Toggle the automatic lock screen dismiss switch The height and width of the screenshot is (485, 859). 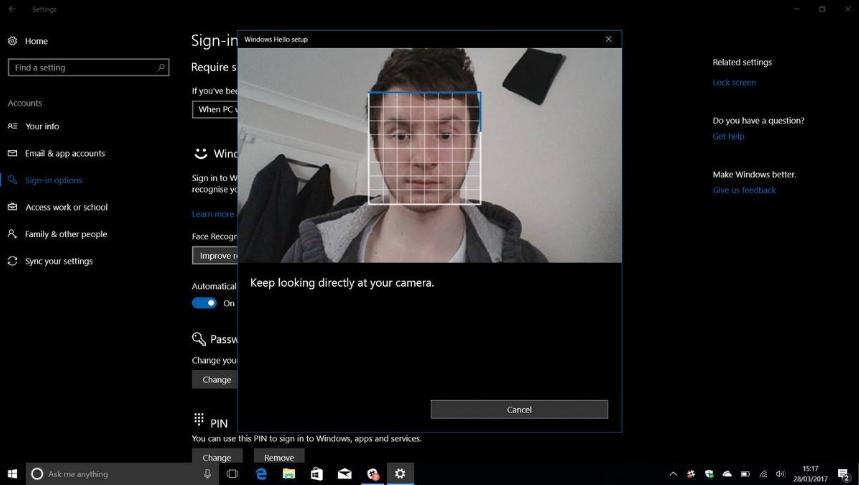[204, 303]
